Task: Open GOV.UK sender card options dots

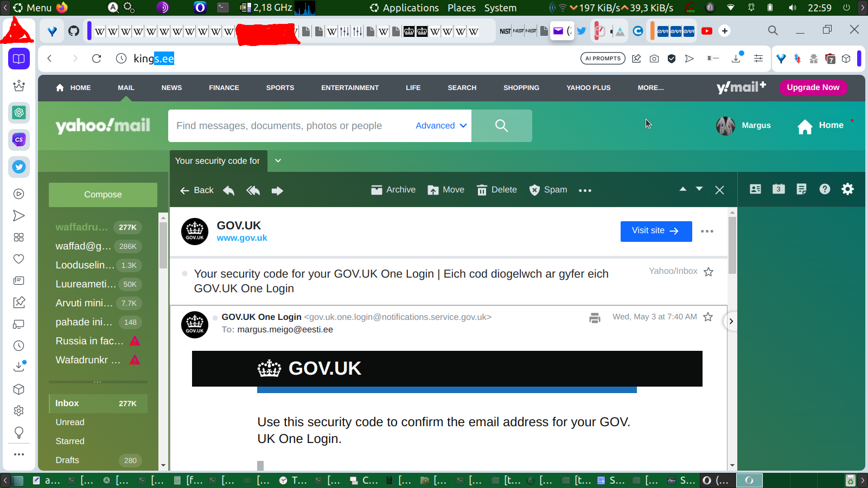Action: click(x=707, y=231)
